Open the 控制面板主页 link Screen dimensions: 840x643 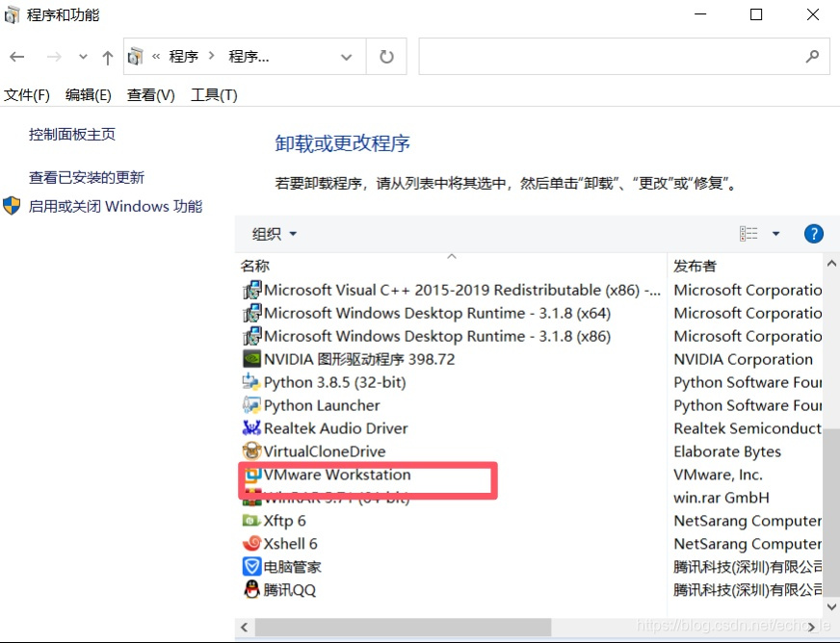coord(72,135)
